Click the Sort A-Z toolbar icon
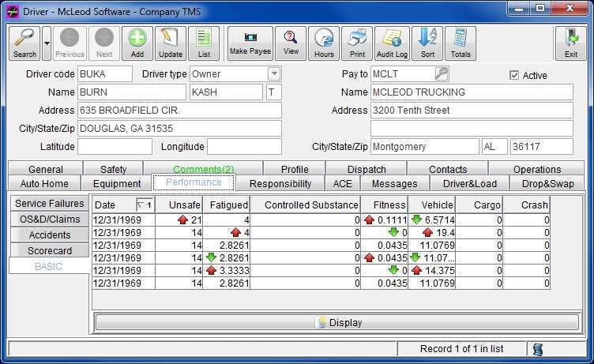The width and height of the screenshot is (594, 364). (427, 43)
